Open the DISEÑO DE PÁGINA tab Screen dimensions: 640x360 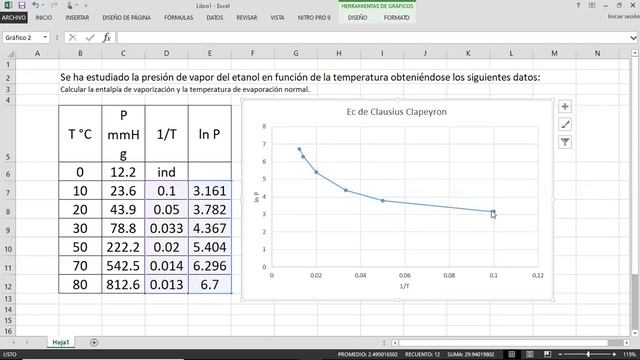[x=127, y=18]
